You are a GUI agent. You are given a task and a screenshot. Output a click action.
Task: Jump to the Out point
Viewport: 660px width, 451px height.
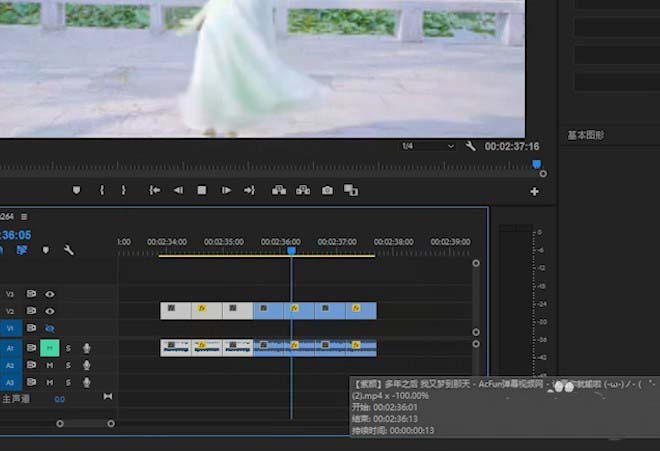click(x=249, y=190)
